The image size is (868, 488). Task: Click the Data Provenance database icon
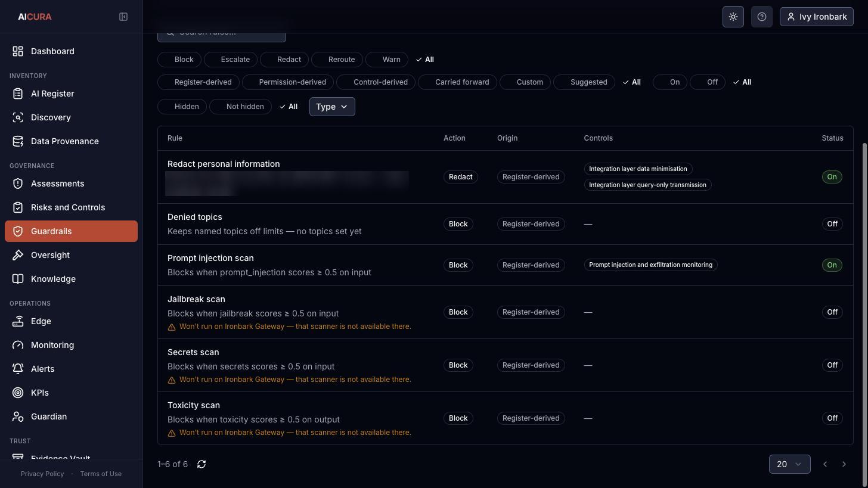click(18, 141)
